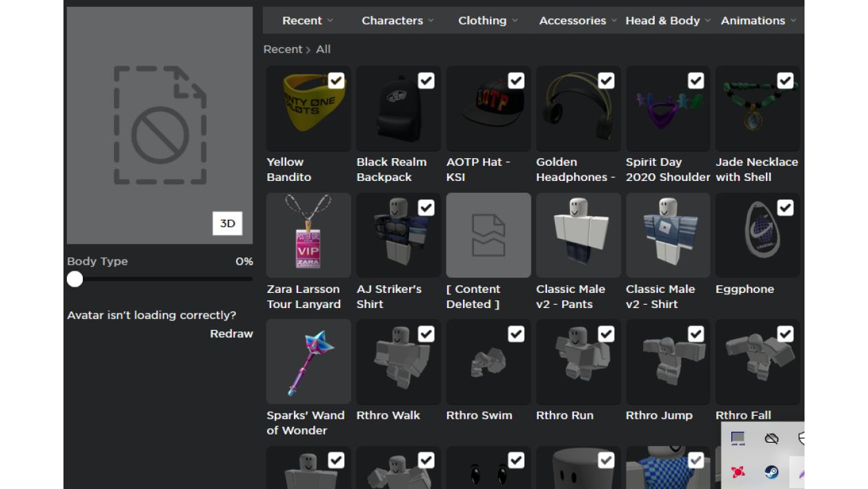
Task: Equip the Zara Larsson Tour Lanyard thumbnail
Action: (x=308, y=235)
